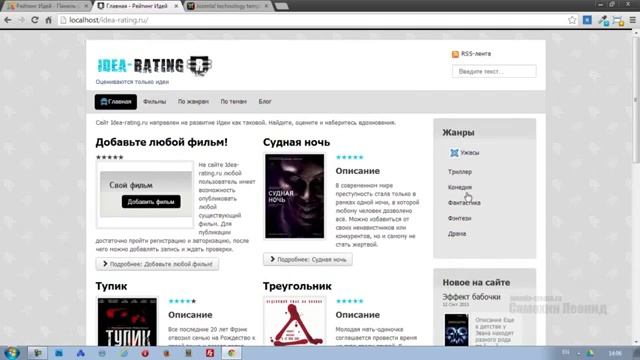
Task: Open the По жанрам menu item
Action: click(193, 102)
